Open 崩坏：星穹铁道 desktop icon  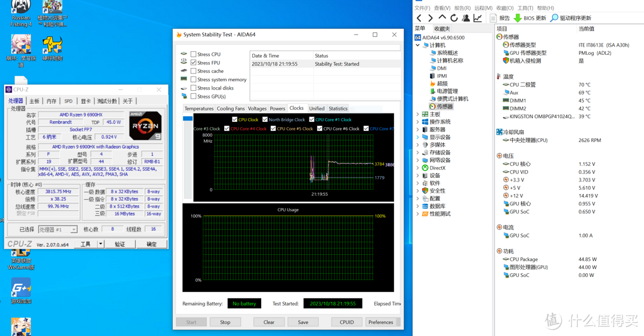click(21, 51)
